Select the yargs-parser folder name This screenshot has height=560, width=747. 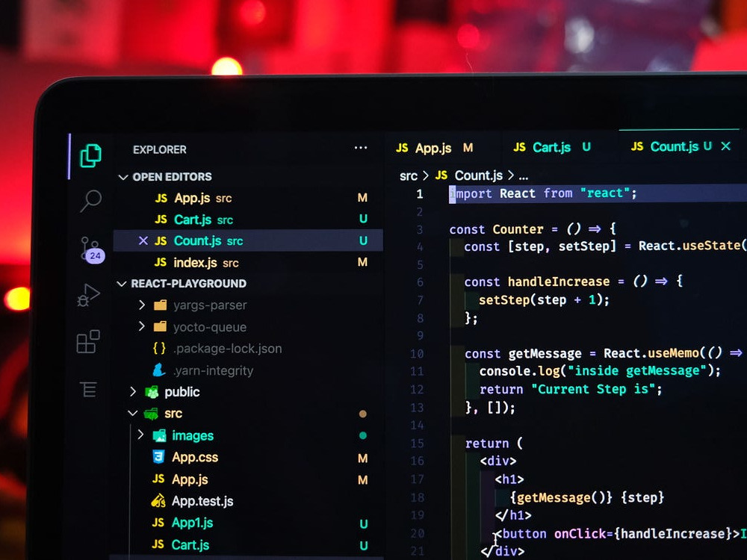pyautogui.click(x=210, y=305)
